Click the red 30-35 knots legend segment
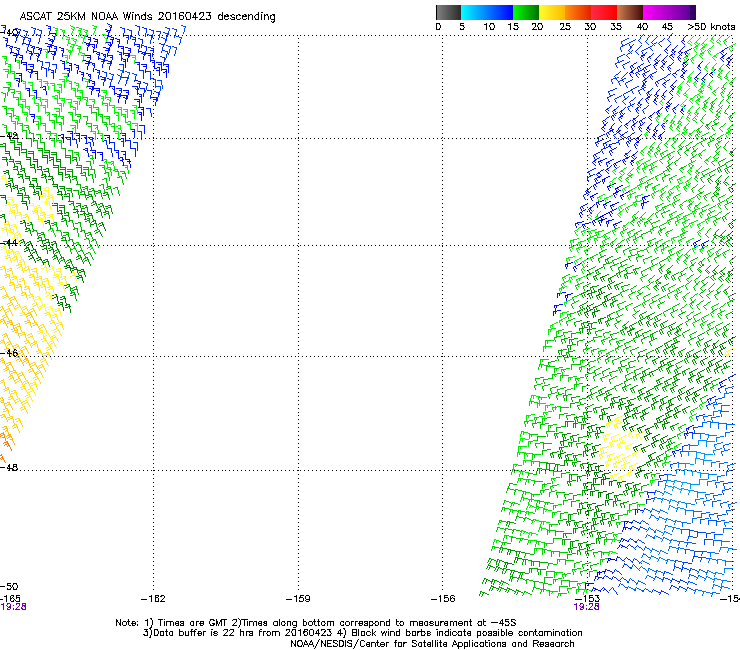 [604, 12]
